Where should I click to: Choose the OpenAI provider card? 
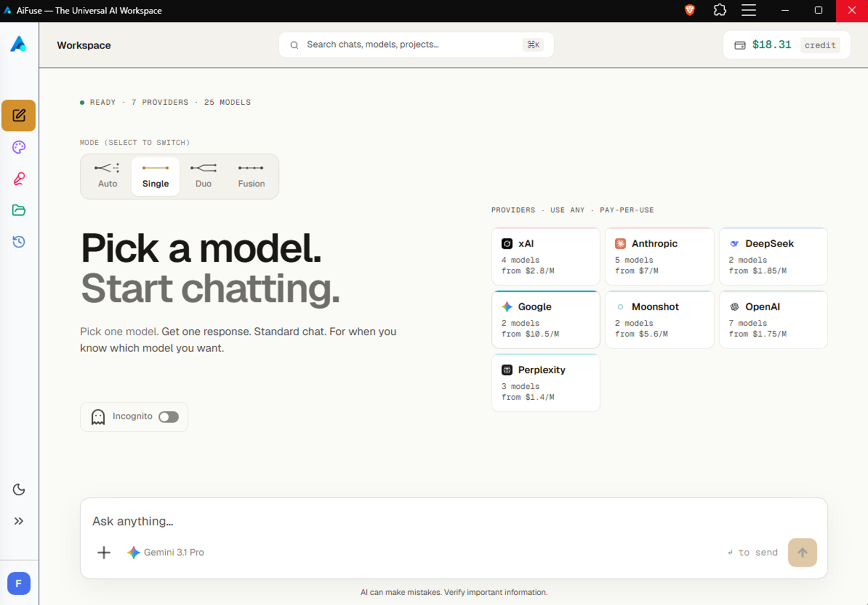pyautogui.click(x=773, y=319)
